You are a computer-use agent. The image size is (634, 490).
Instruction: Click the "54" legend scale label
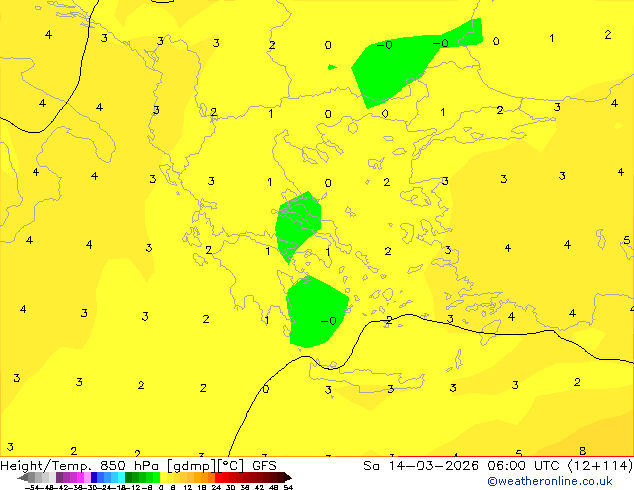[x=288, y=487]
